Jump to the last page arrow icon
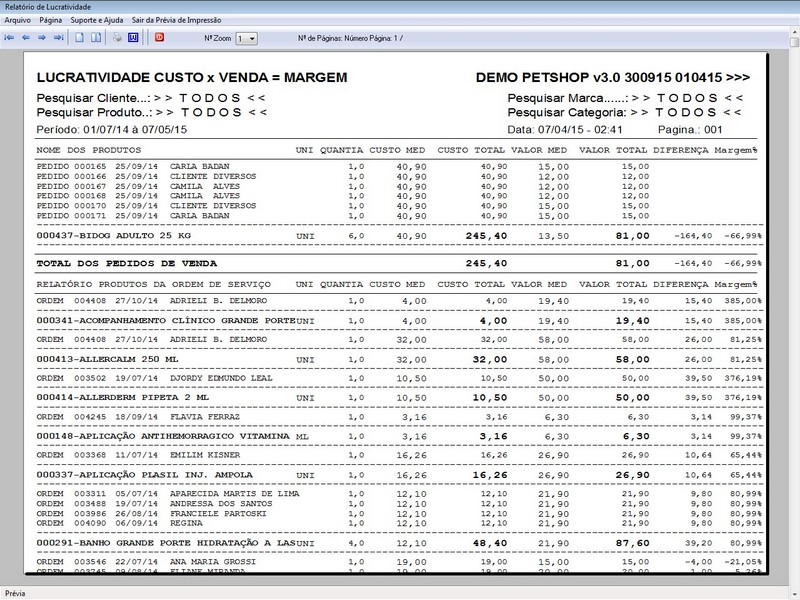The image size is (800, 600). point(58,37)
